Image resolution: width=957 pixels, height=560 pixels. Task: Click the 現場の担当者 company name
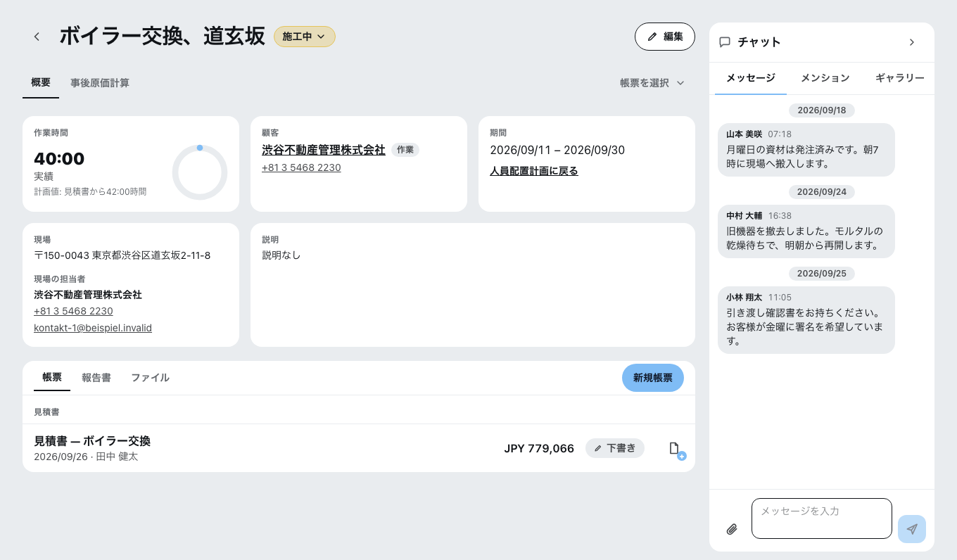[x=88, y=295]
